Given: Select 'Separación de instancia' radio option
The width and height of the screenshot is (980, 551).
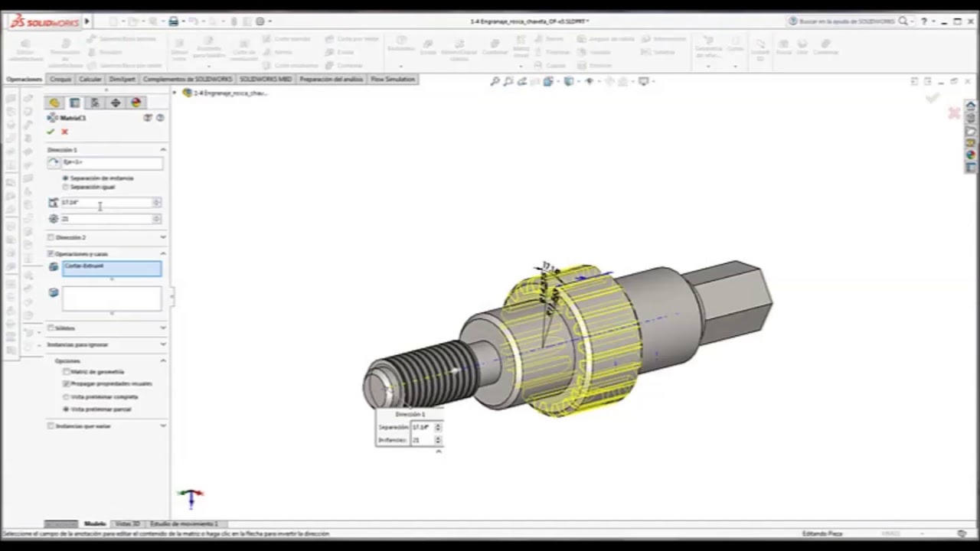Looking at the screenshot, I should (65, 178).
